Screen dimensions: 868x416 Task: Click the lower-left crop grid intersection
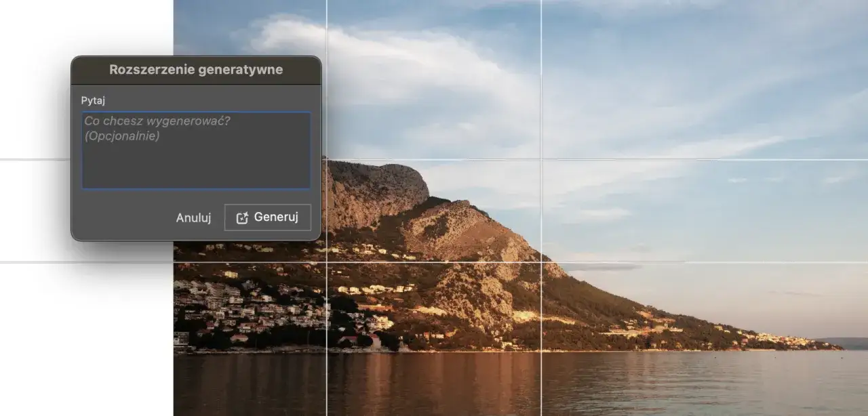point(327,262)
